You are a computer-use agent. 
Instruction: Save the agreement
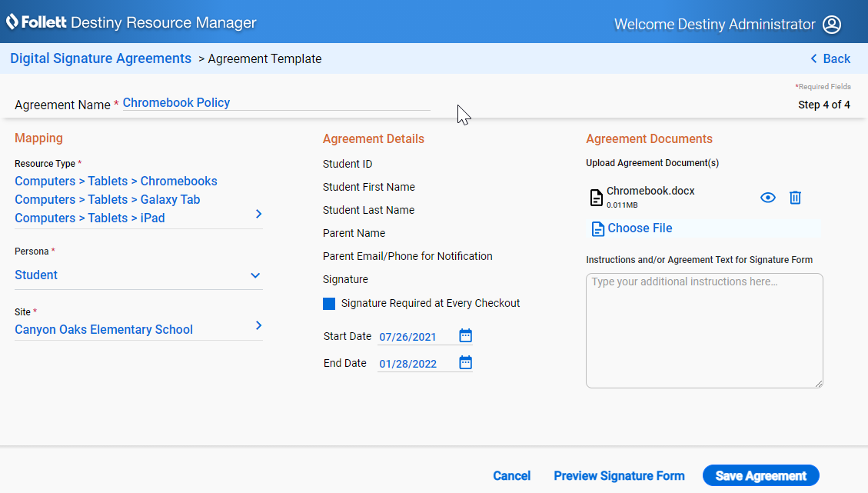tap(760, 475)
